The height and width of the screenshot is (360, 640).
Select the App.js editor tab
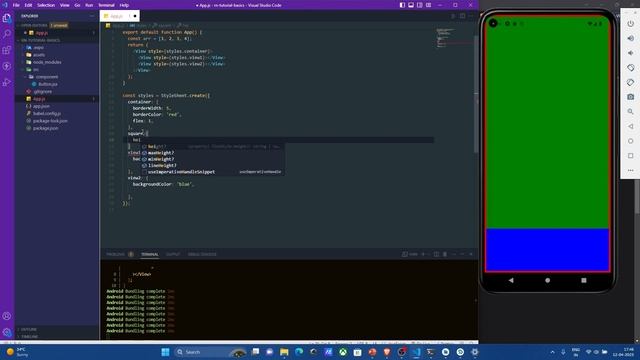click(x=120, y=16)
